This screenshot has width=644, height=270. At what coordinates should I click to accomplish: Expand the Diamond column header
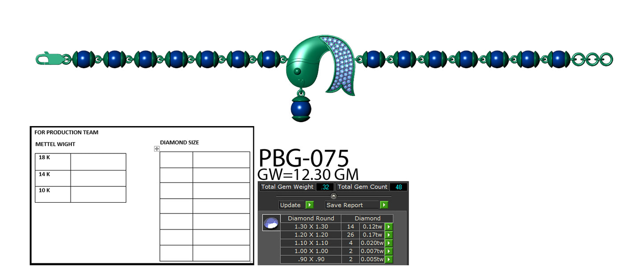click(368, 218)
